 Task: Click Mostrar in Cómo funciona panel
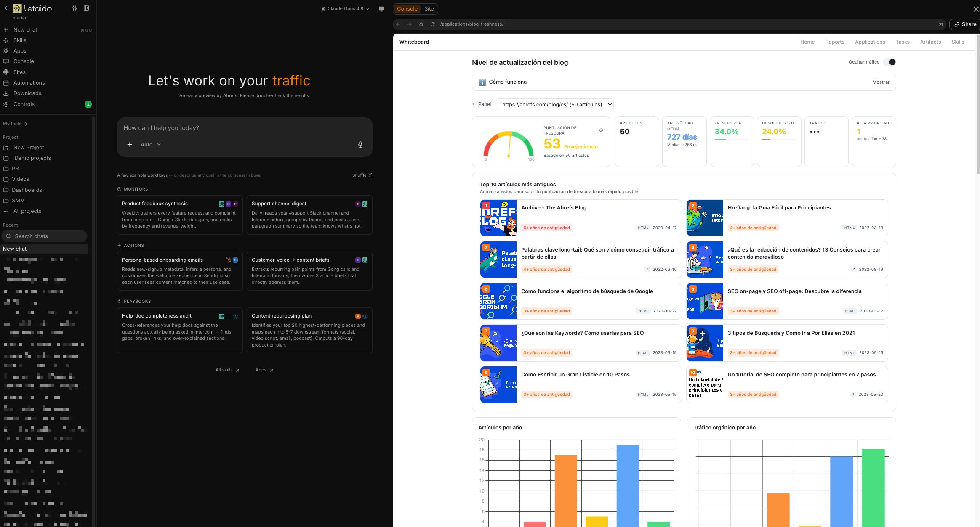(881, 82)
